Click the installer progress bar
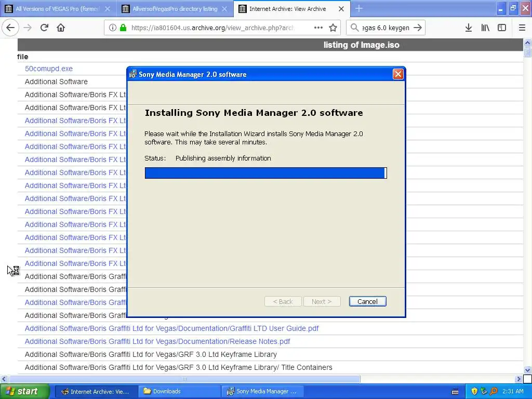This screenshot has width=532, height=399. pos(265,173)
